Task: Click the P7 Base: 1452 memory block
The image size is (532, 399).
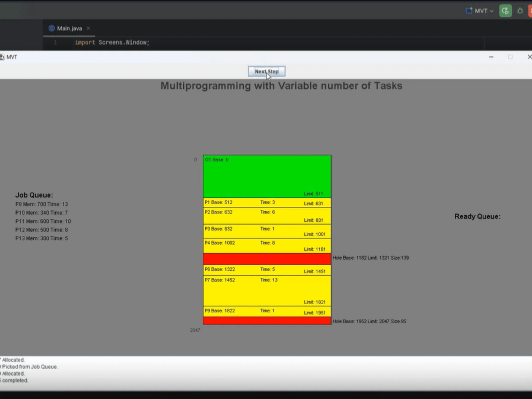Action: 267,291
